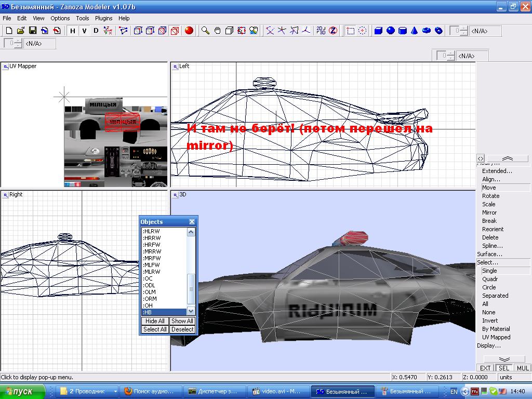Click the red sphere toolbar icon
This screenshot has width=532, height=399.
click(x=189, y=31)
